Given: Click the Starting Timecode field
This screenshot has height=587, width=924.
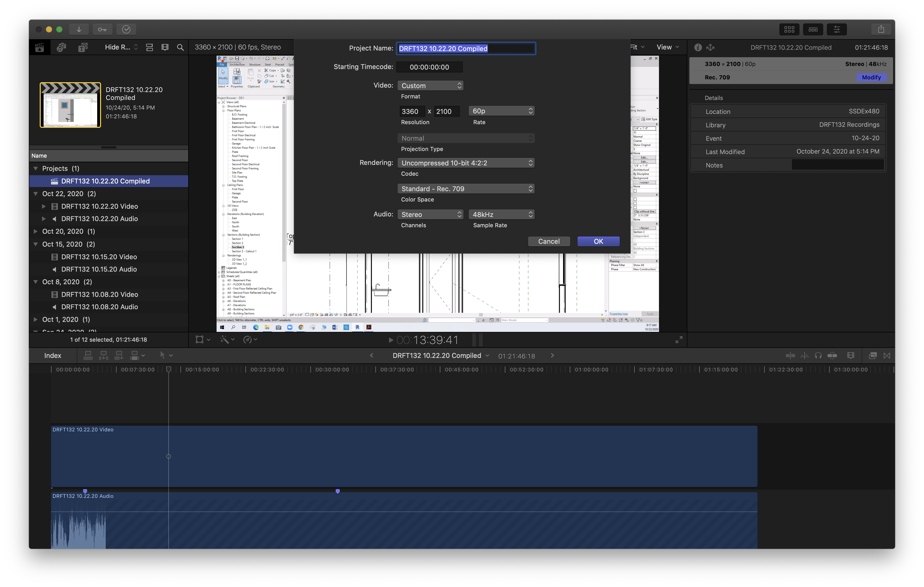Looking at the screenshot, I should pyautogui.click(x=429, y=67).
